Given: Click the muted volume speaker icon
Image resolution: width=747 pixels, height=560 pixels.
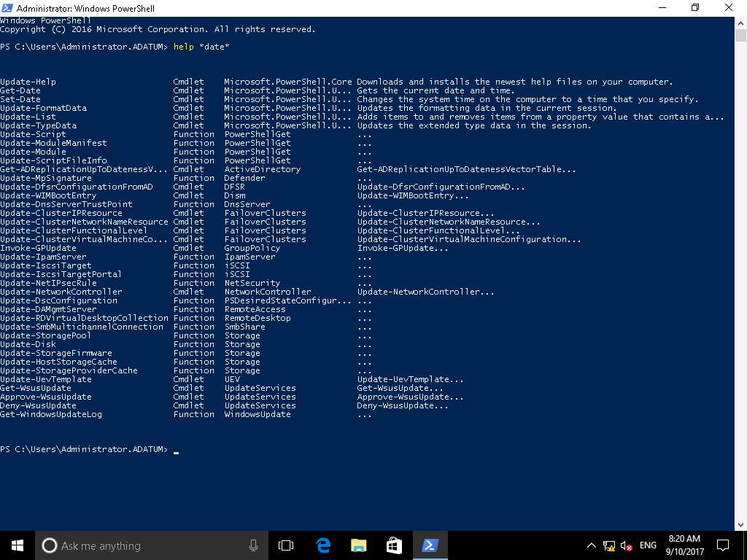Looking at the screenshot, I should [x=626, y=545].
